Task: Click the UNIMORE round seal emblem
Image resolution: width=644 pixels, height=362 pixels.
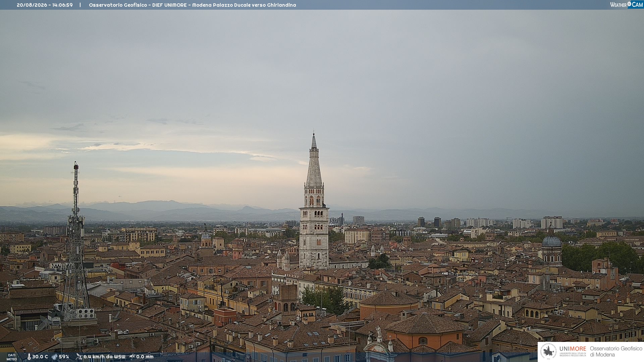Action: click(548, 351)
